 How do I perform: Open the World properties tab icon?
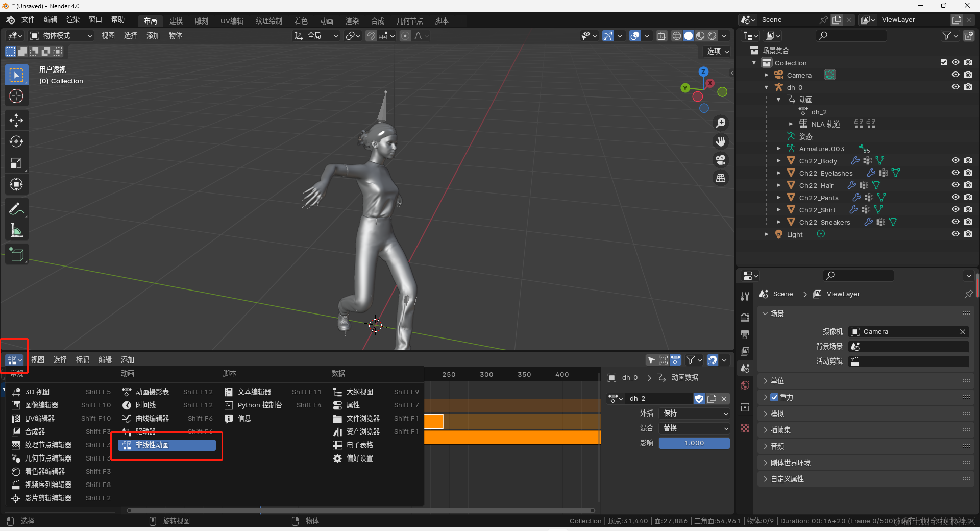pyautogui.click(x=745, y=385)
